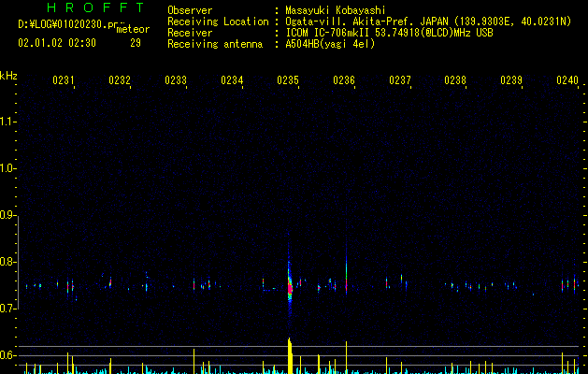Click the strong meteor echo at 0235

click(x=290, y=288)
